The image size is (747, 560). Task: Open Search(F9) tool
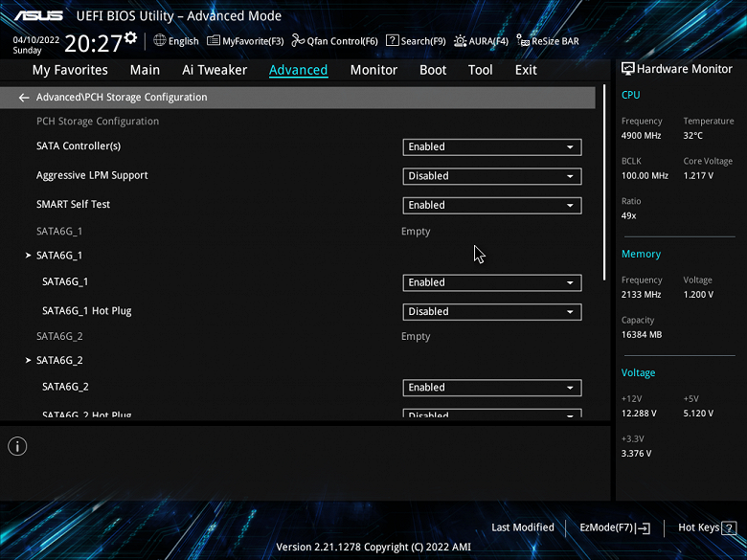416,41
